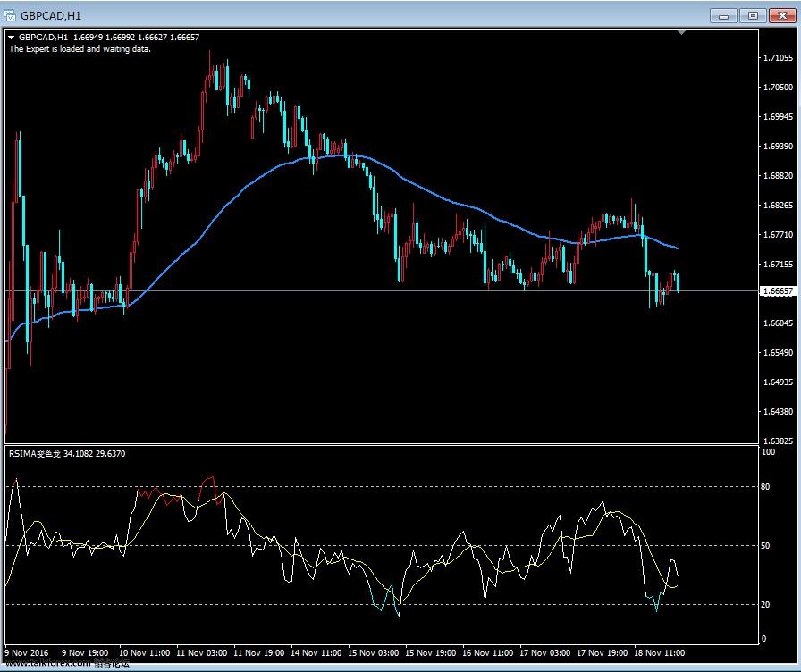Click the RSIMA indicator label 34.1082 29.6370
Image resolution: width=801 pixels, height=672 pixels.
[x=67, y=453]
